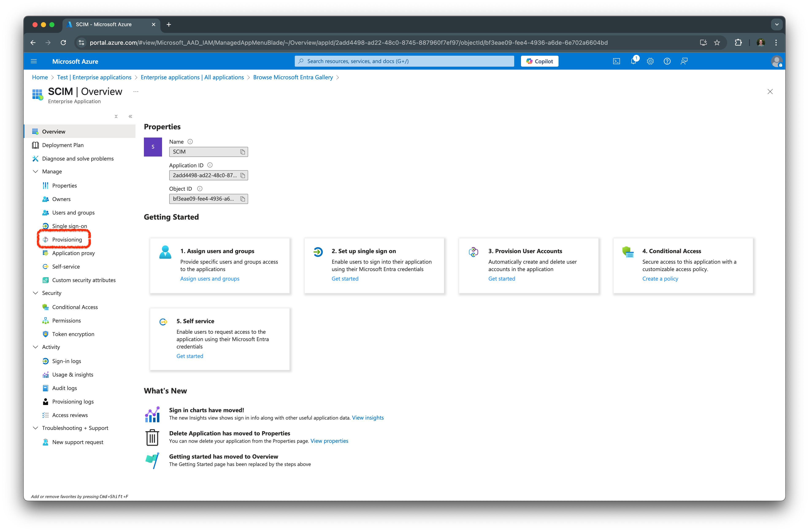Screen dimensions: 809x532
Task: Open Token encryption settings
Action: click(73, 334)
